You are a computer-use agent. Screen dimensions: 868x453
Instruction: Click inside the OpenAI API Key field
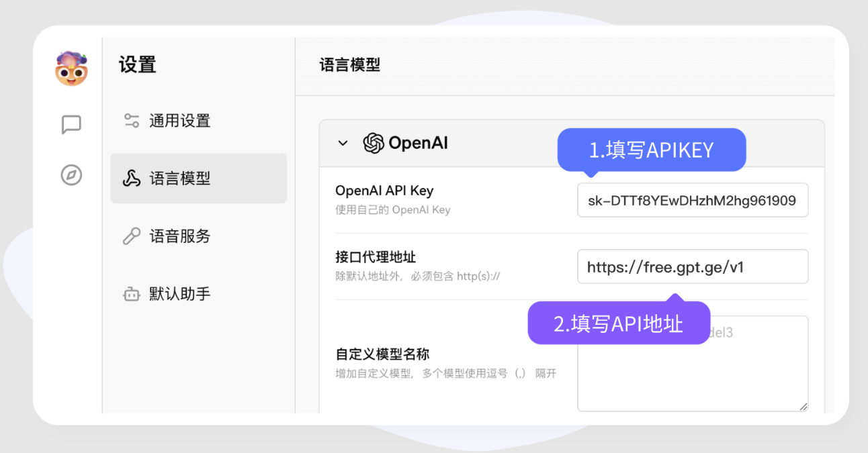tap(693, 199)
